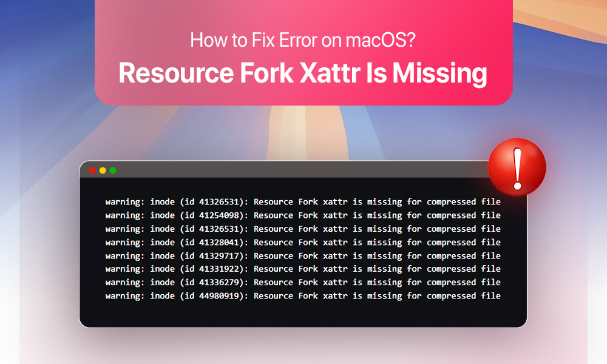Click the word 'warning:' in the first line

[x=124, y=202]
